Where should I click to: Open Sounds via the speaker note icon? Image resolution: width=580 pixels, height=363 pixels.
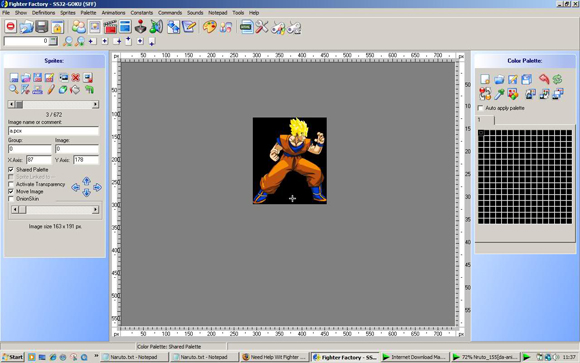[156, 27]
